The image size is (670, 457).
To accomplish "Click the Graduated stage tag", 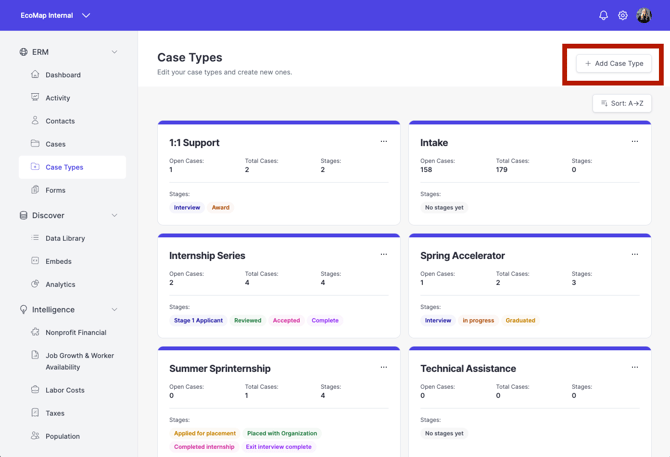I will [x=520, y=320].
